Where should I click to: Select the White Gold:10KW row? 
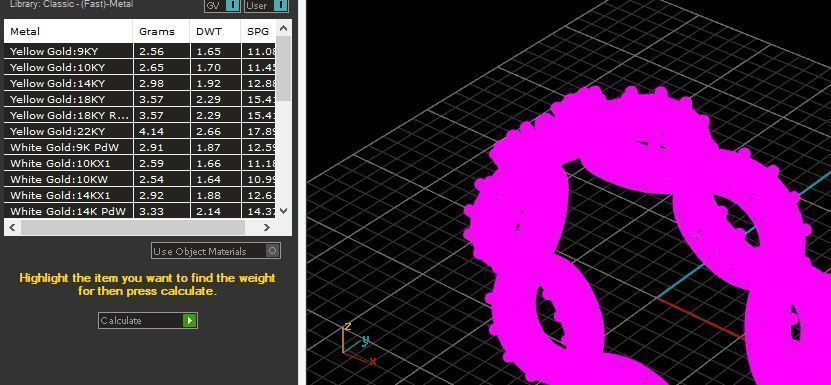pyautogui.click(x=140, y=179)
